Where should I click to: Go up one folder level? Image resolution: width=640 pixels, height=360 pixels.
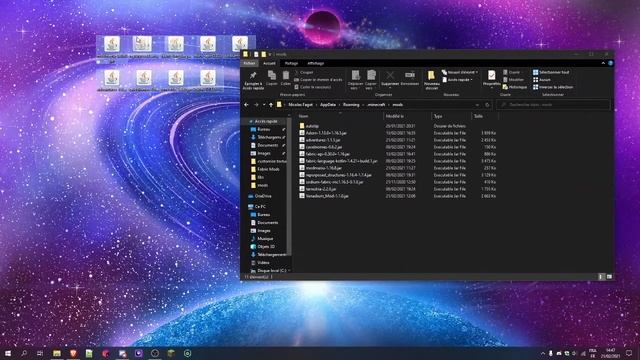tap(271, 105)
